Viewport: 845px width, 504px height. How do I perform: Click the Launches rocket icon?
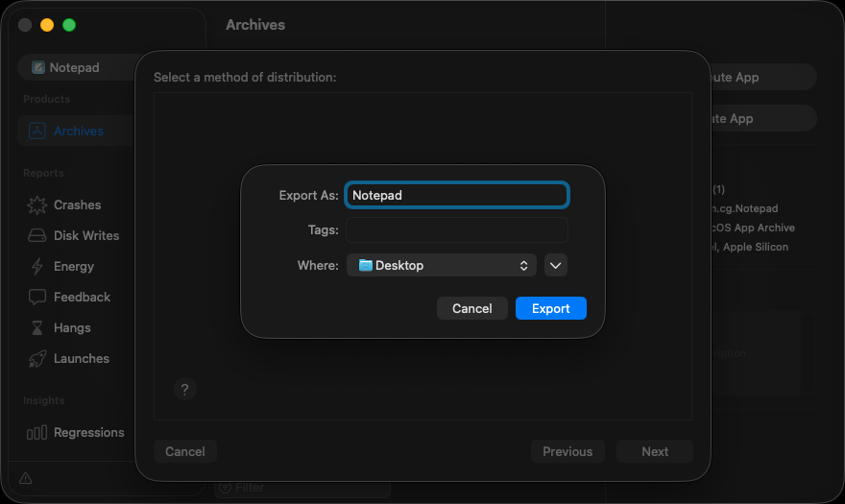tap(37, 358)
